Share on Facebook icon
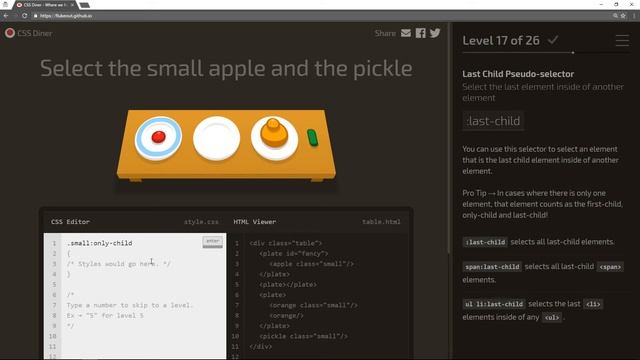Viewport: 640px width, 360px height. coord(420,33)
